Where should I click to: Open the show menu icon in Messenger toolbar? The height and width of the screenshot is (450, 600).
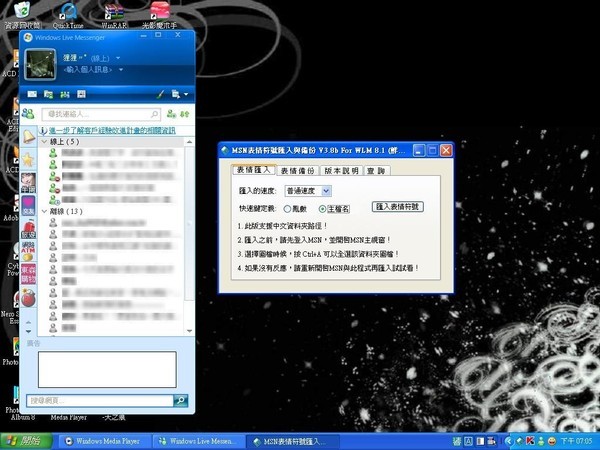click(x=176, y=94)
